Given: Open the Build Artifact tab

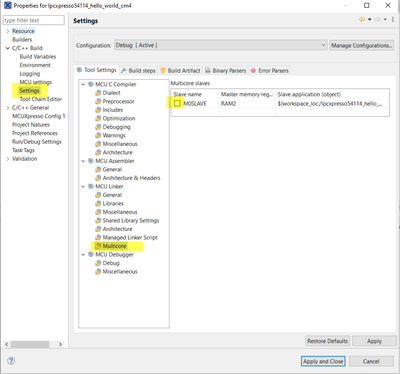Looking at the screenshot, I should 180,71.
